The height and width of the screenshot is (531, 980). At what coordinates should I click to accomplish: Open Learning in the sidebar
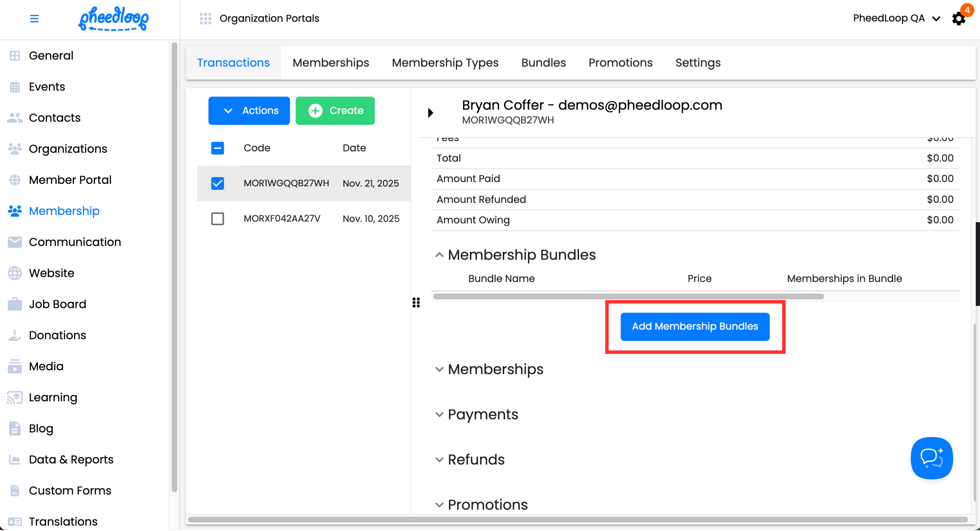pos(53,397)
